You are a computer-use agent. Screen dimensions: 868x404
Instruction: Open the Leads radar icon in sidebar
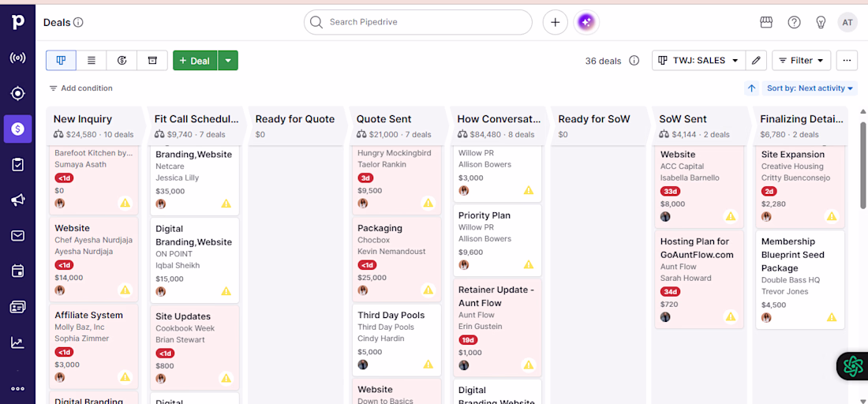[x=17, y=58]
